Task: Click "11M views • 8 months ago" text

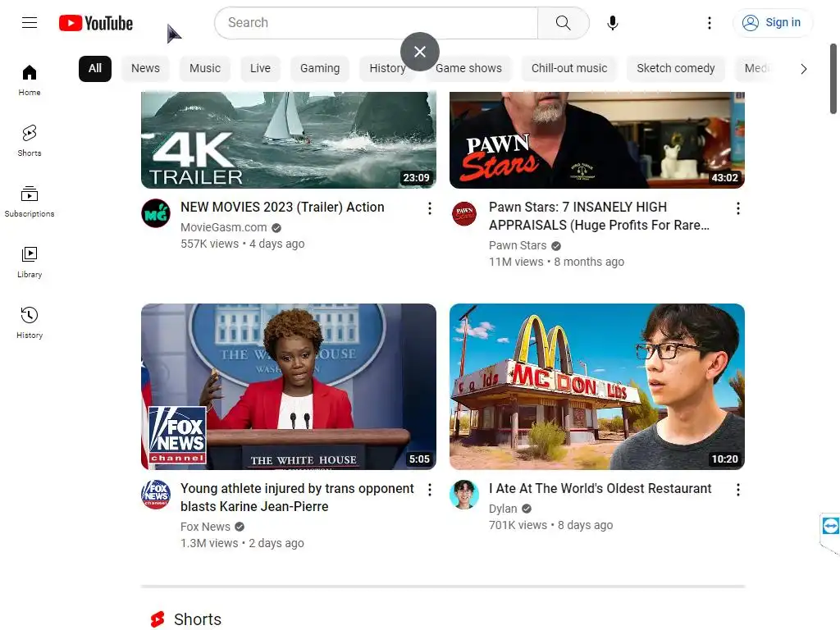Action: (556, 262)
